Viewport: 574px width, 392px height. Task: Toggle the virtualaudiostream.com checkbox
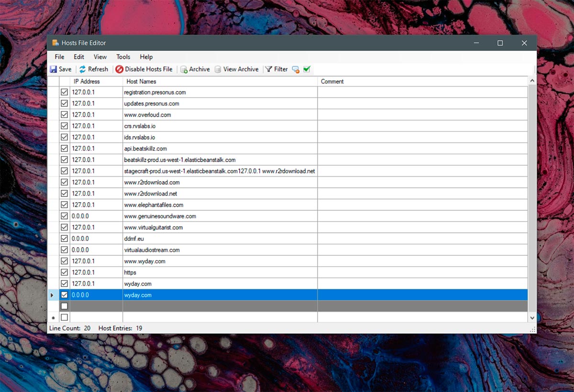pyautogui.click(x=64, y=250)
